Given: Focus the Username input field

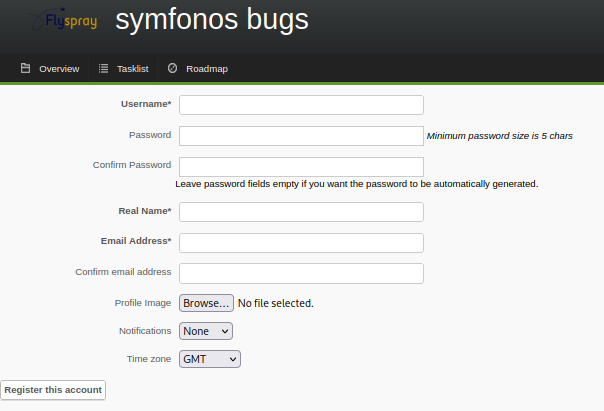Looking at the screenshot, I should tap(301, 105).
